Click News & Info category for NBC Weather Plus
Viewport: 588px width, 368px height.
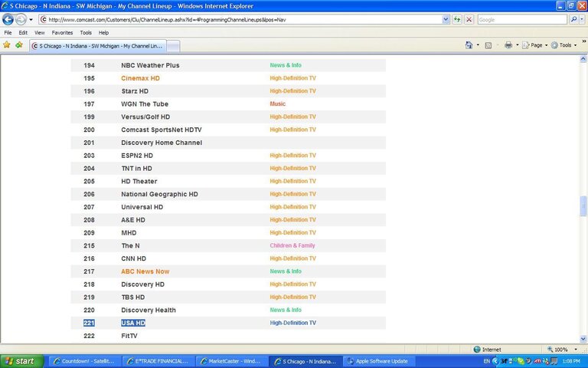[x=286, y=65]
